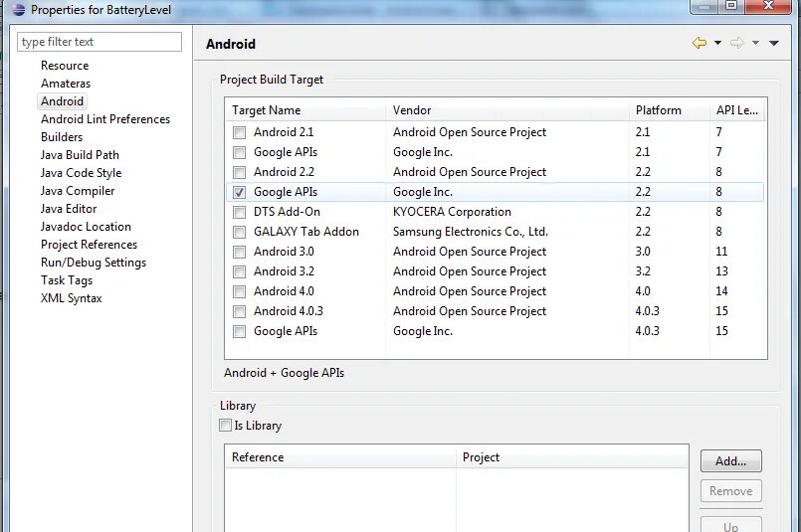
Task: Maximize the Properties window
Action: (731, 6)
